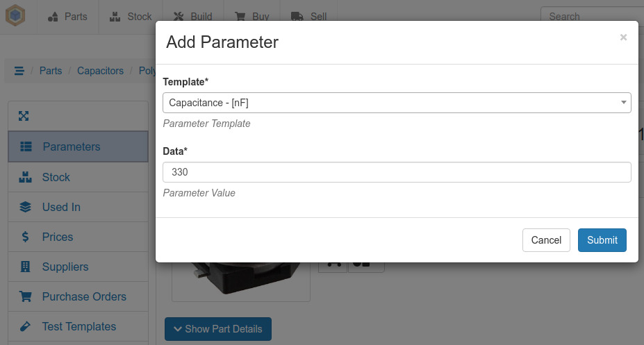
Task: Click the Prices dollar icon
Action: 26,237
